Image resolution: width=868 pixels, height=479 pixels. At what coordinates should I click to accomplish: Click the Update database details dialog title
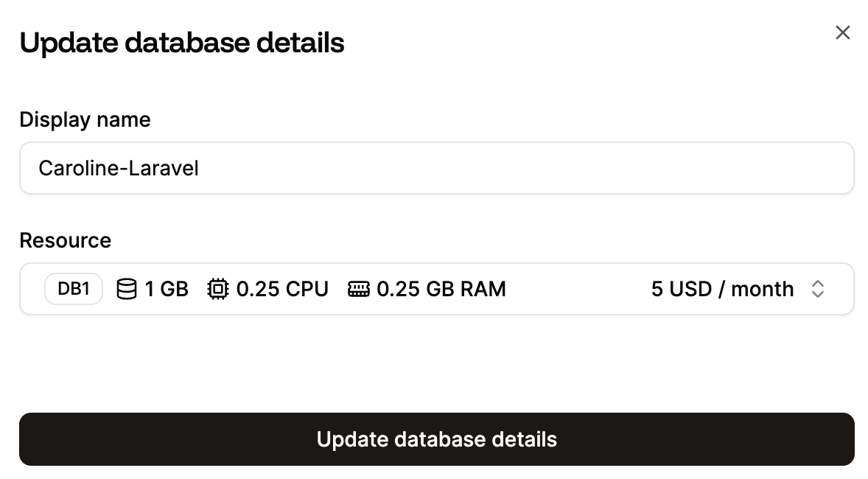coord(181,43)
